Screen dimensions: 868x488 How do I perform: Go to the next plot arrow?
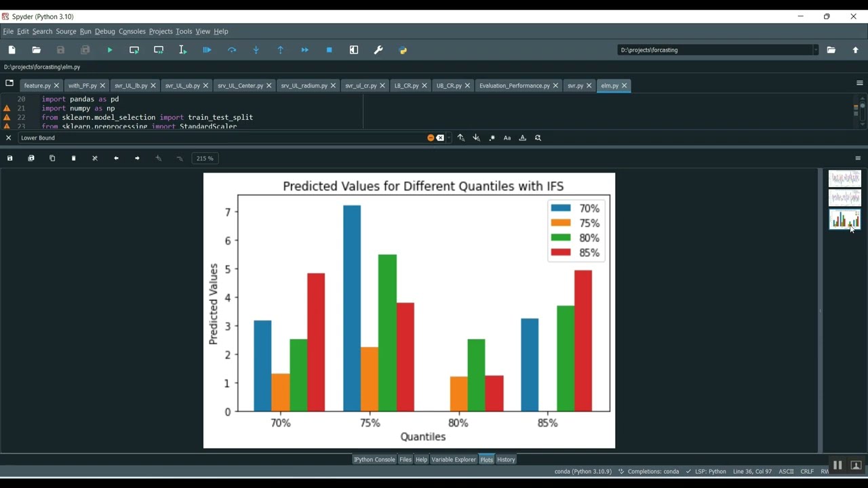pos(137,159)
